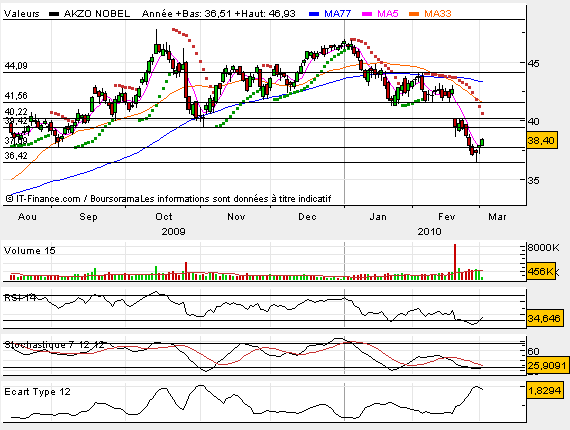Click the Mar month label
The width and height of the screenshot is (570, 430).
click(x=497, y=217)
